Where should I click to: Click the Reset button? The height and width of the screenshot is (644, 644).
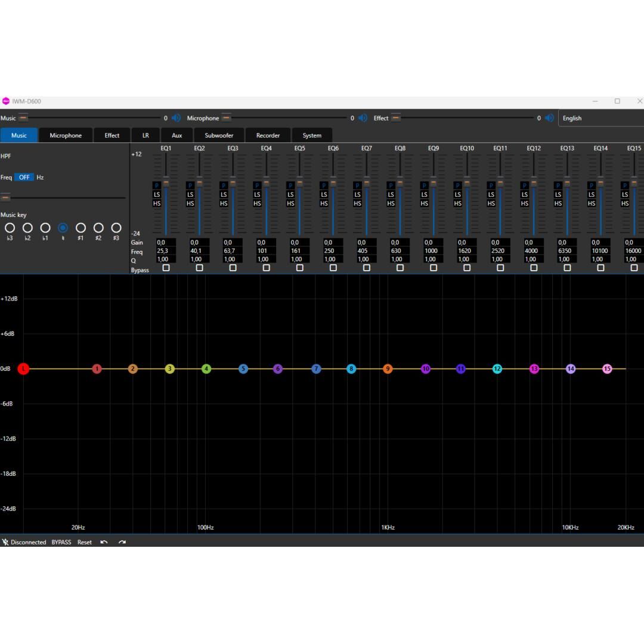85,542
